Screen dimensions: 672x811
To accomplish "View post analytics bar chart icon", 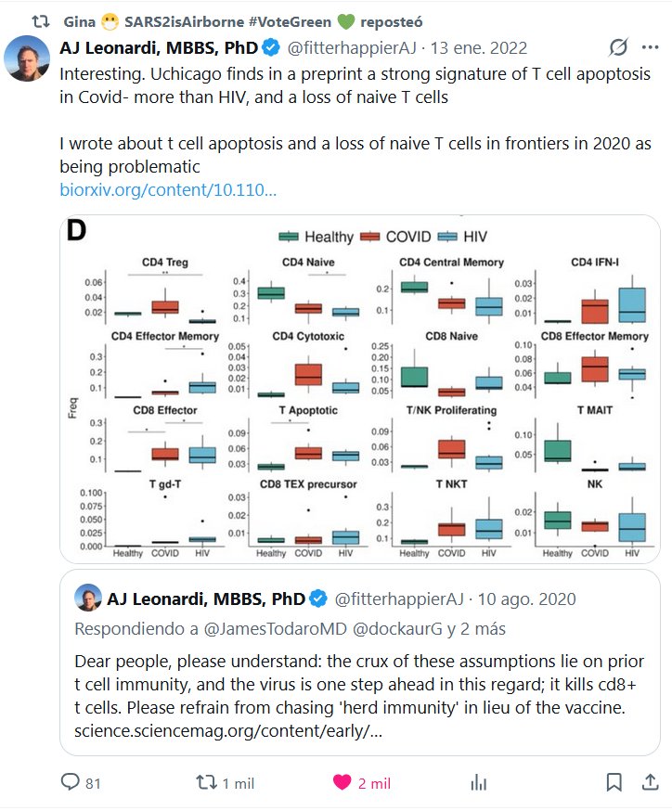I will tap(478, 783).
